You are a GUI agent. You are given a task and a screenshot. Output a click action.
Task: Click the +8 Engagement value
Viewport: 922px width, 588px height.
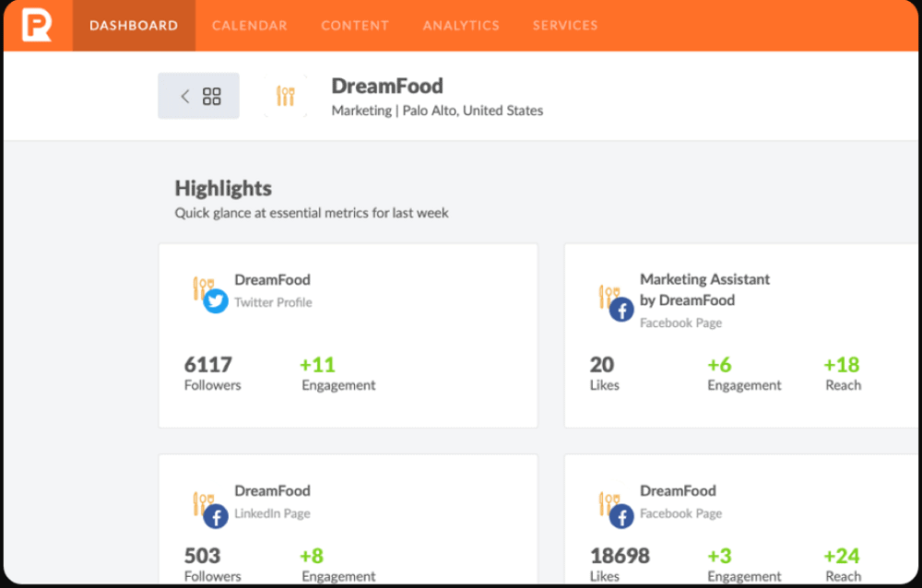pyautogui.click(x=312, y=556)
